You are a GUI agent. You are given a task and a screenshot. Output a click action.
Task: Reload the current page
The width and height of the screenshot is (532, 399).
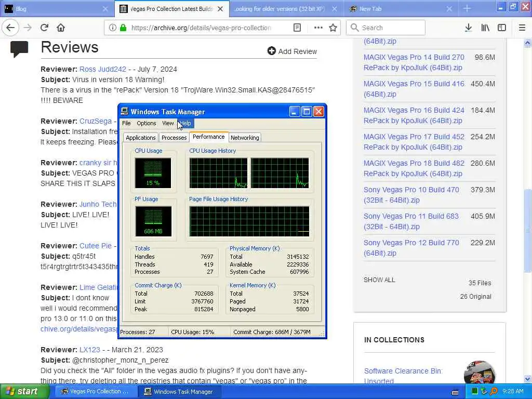(x=44, y=28)
